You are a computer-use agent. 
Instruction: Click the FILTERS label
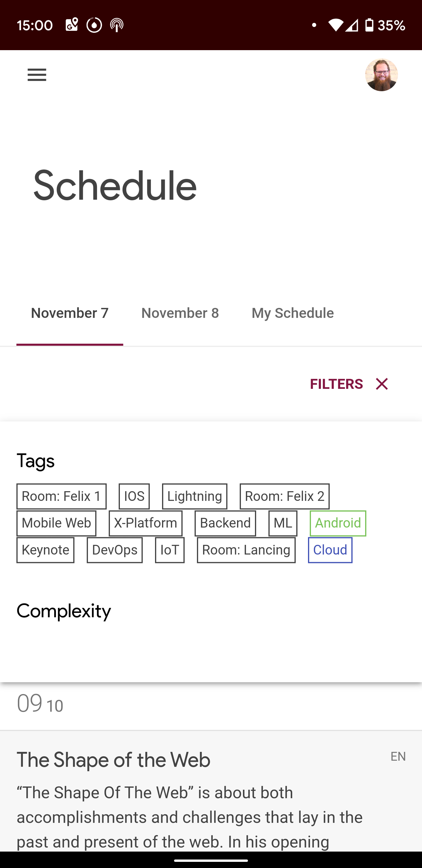coord(336,384)
